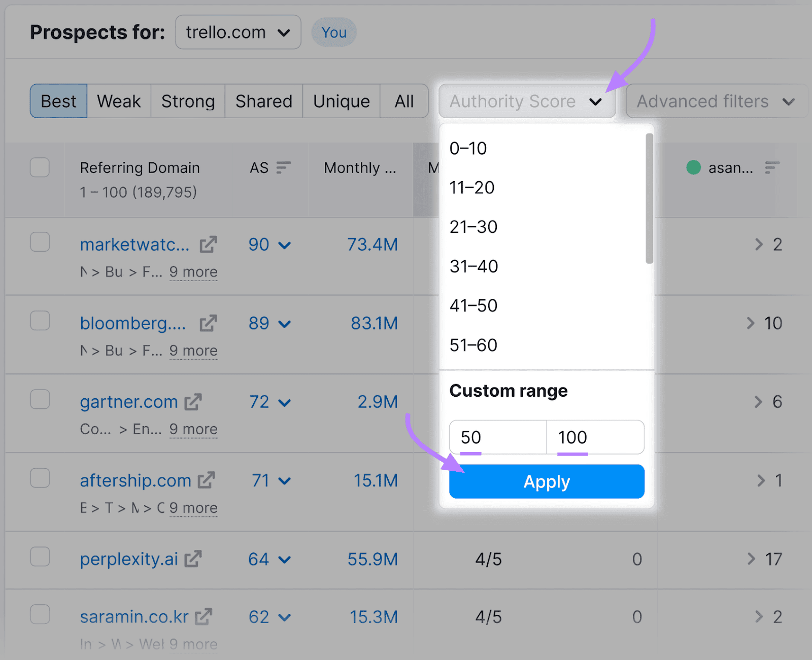
Task: Open gartner.com via its external link icon
Action: point(193,401)
